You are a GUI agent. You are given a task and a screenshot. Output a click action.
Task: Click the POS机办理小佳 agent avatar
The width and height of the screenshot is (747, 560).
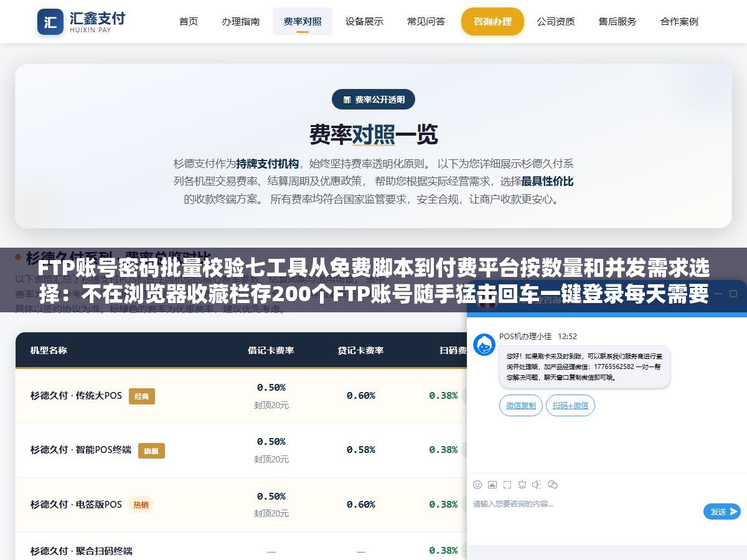[x=484, y=345]
